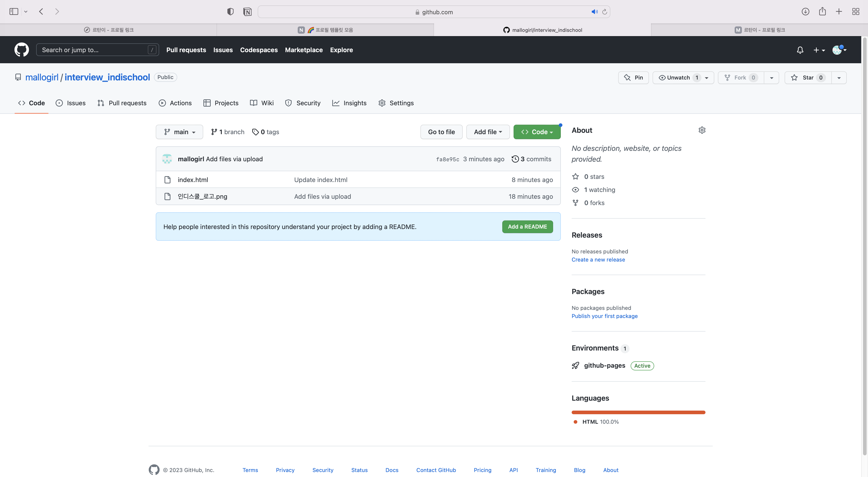Screen dimensions: 868x477
Task: Open the notifications bell
Action: pos(800,50)
